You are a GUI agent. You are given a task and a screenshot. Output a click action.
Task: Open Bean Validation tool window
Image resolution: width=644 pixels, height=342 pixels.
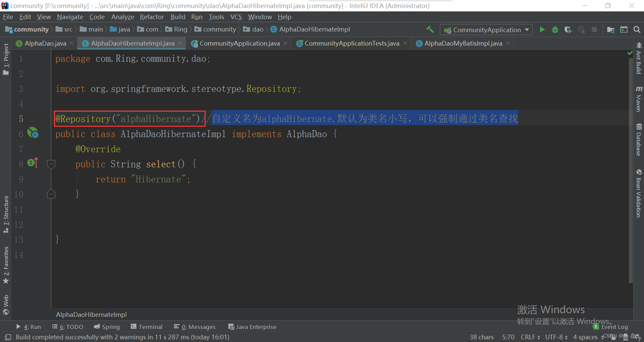[x=639, y=193]
